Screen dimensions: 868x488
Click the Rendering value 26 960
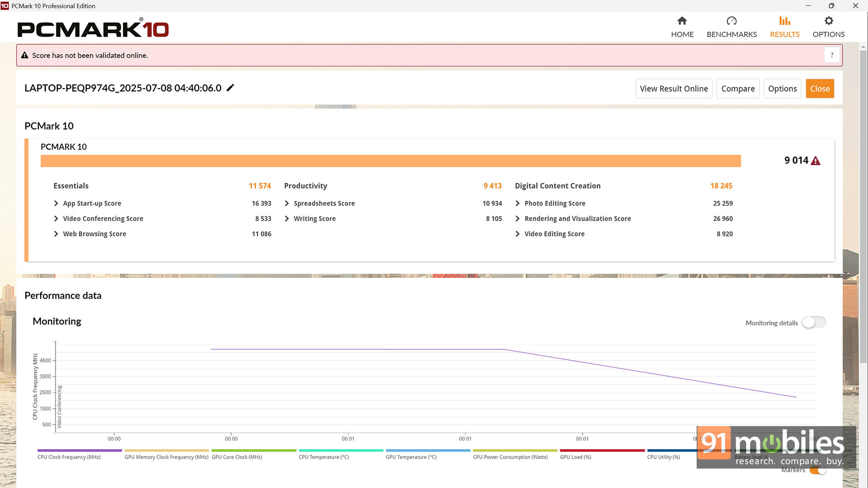pyautogui.click(x=723, y=219)
